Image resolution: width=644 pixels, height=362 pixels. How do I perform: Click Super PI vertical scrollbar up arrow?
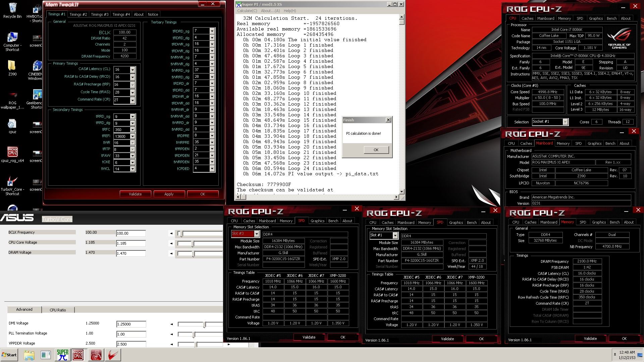[401, 16]
